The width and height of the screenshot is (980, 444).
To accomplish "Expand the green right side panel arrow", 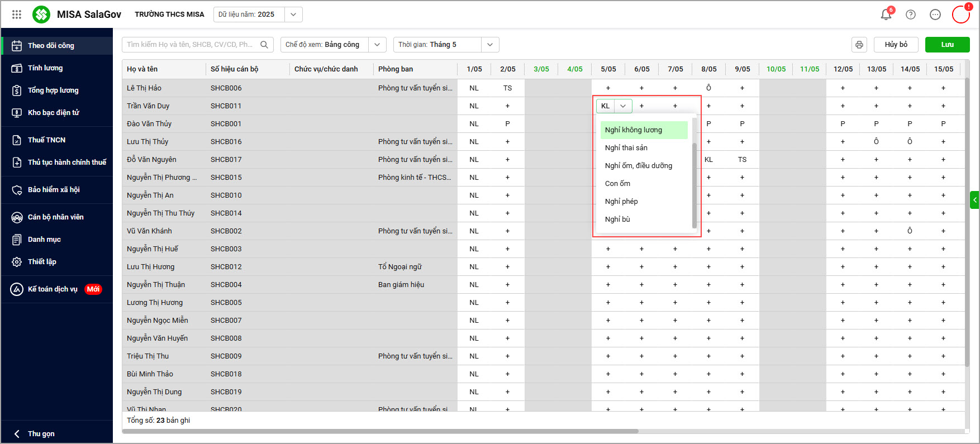I will click(x=974, y=200).
